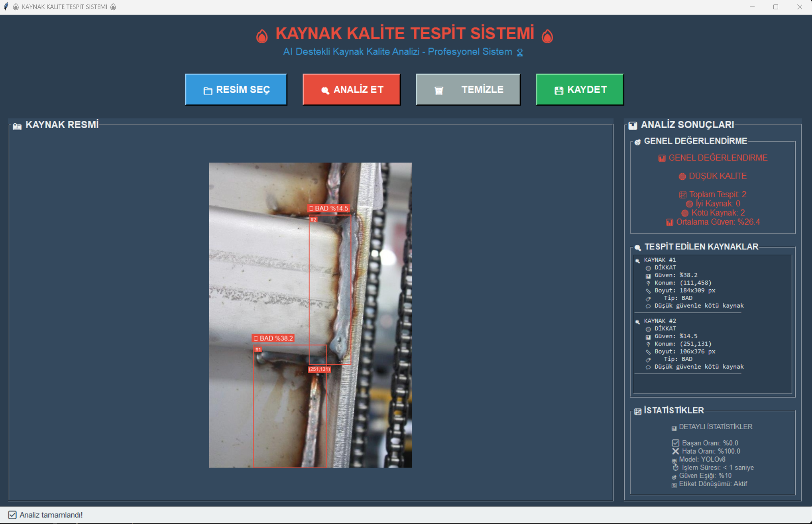Click the RESİM SEÇ button
The image size is (812, 524).
click(236, 90)
